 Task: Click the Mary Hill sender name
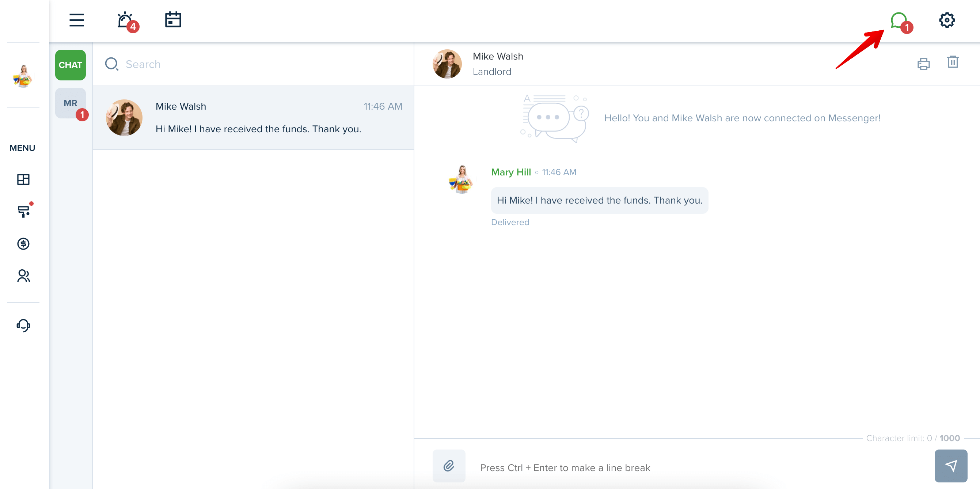(x=510, y=173)
